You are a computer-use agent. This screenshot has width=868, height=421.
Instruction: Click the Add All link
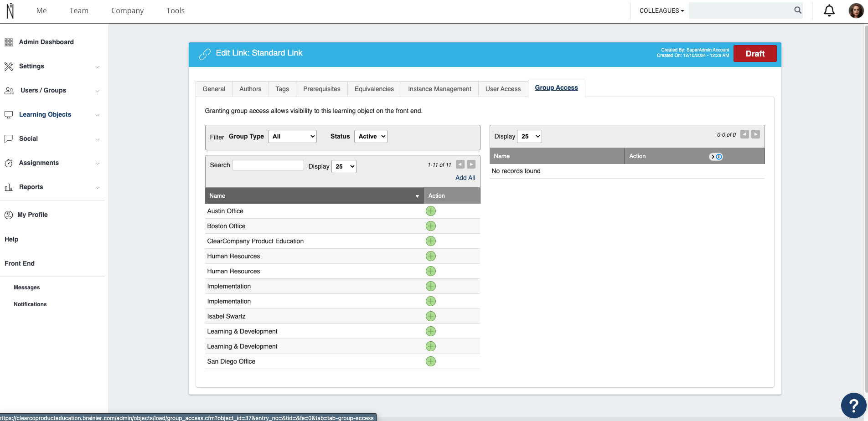(x=465, y=178)
